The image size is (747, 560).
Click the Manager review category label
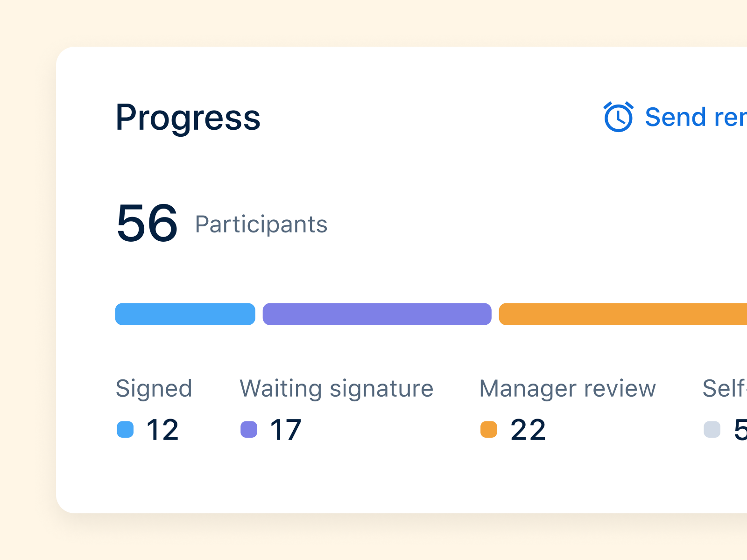567,388
